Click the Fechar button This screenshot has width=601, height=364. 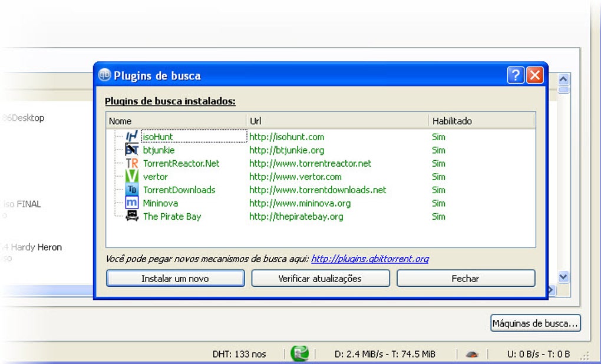point(465,278)
